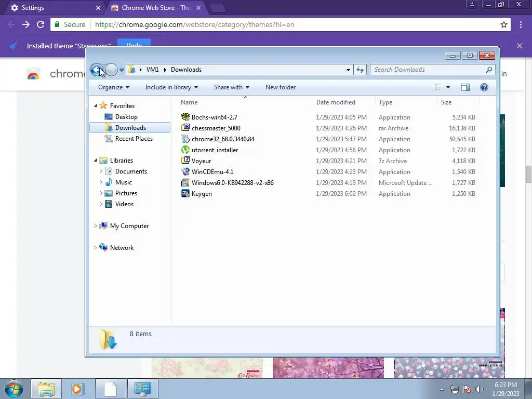Image resolution: width=532 pixels, height=399 pixels.
Task: Open the recent pages dropdown arrow
Action: (x=122, y=70)
